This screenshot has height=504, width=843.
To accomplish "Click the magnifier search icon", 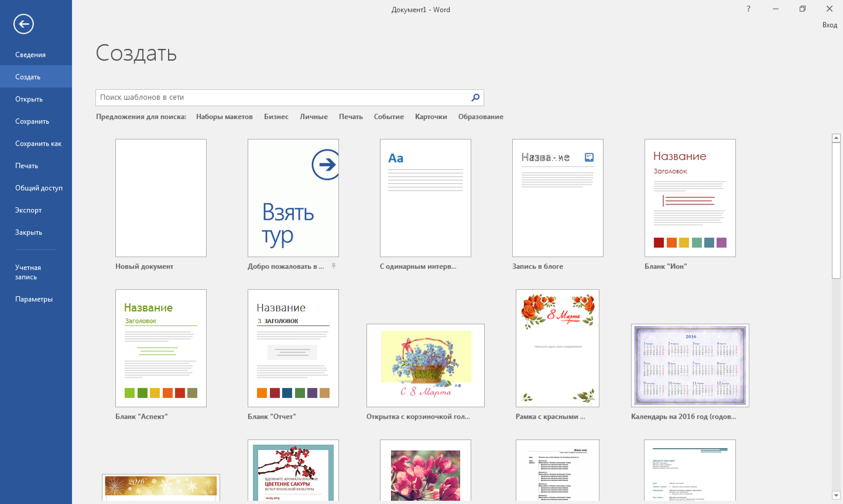I will [x=475, y=97].
